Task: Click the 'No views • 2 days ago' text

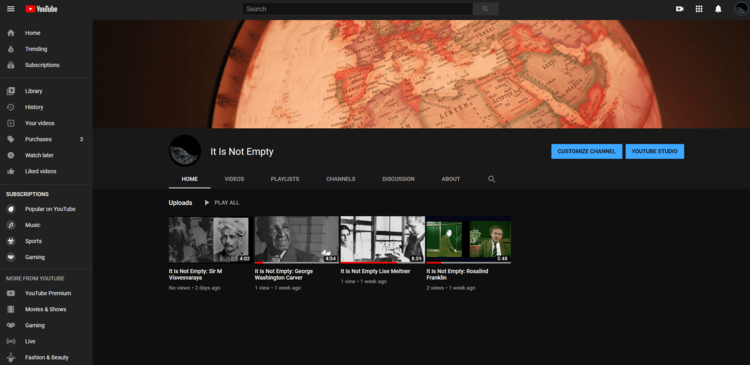Action: coord(194,288)
